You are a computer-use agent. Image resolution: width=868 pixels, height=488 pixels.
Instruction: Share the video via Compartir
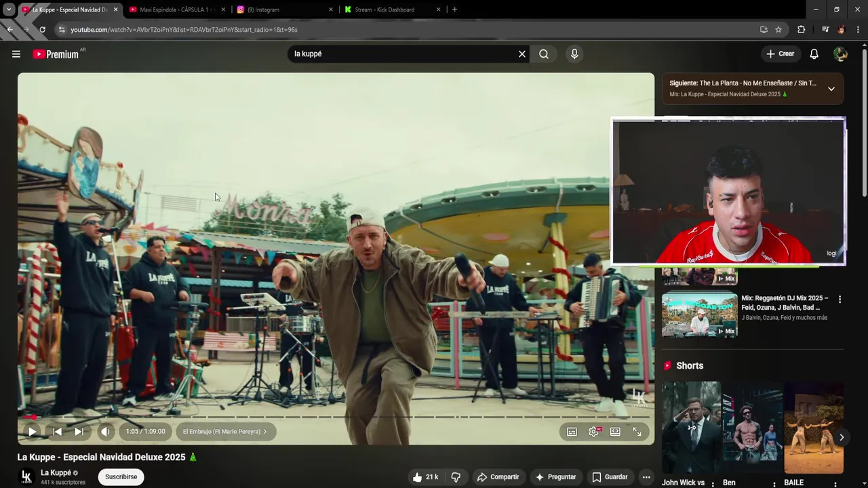(x=498, y=477)
